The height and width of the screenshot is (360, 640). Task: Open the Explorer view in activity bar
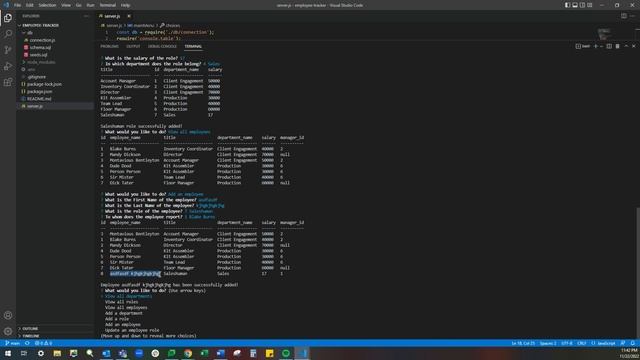pos(8,18)
